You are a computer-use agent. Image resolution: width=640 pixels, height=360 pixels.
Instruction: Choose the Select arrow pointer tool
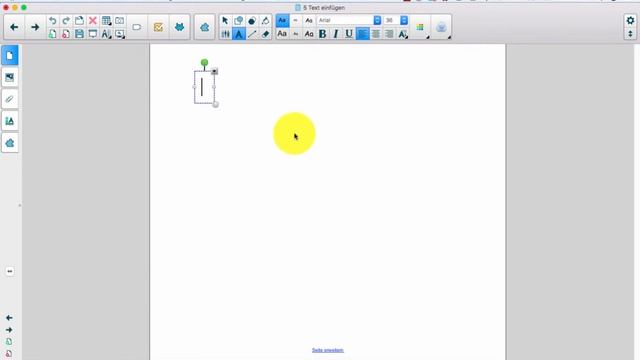click(225, 20)
